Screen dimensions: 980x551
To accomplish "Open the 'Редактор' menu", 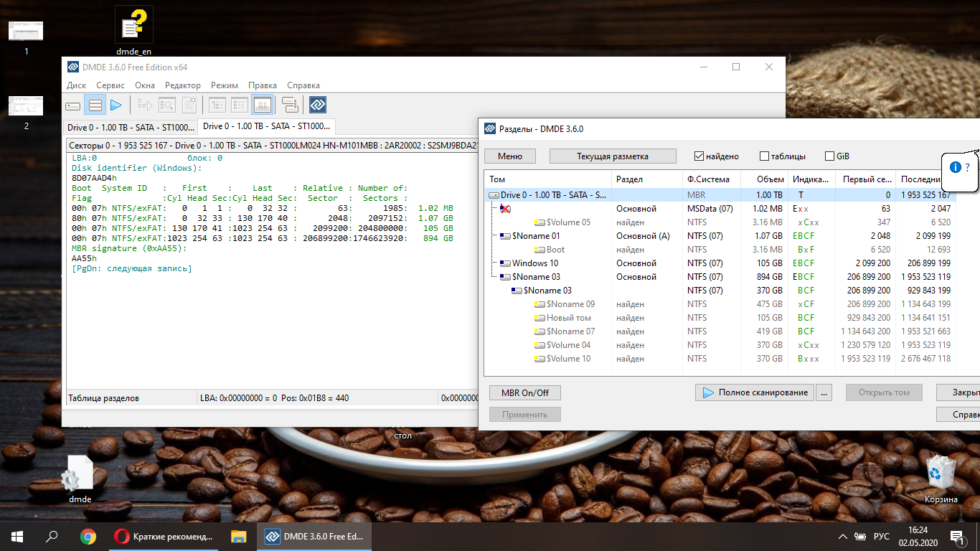I will (x=183, y=85).
